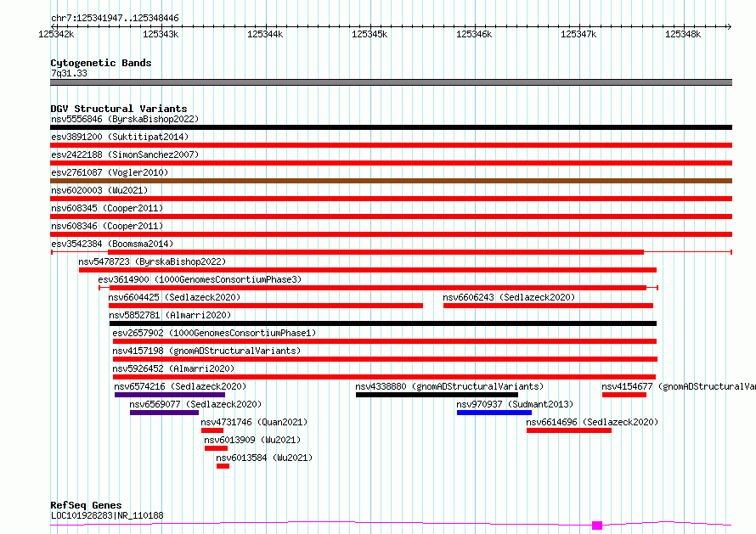Click the 7q31.33 band label
756x534 pixels.
(69, 73)
